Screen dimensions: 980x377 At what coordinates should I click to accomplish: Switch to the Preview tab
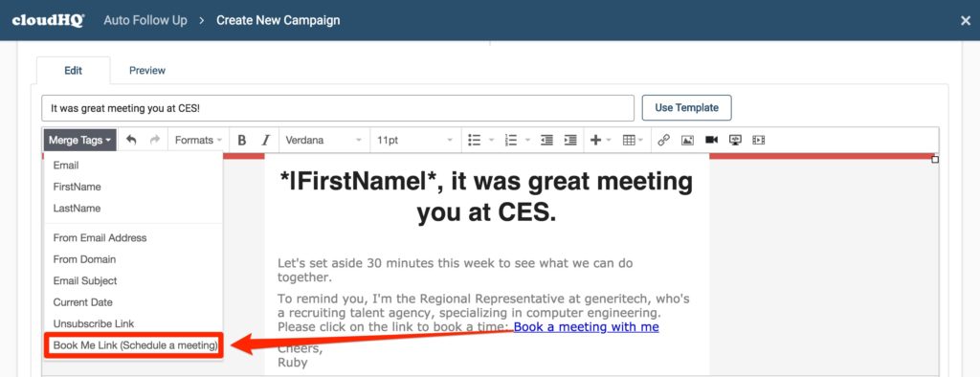pyautogui.click(x=147, y=71)
